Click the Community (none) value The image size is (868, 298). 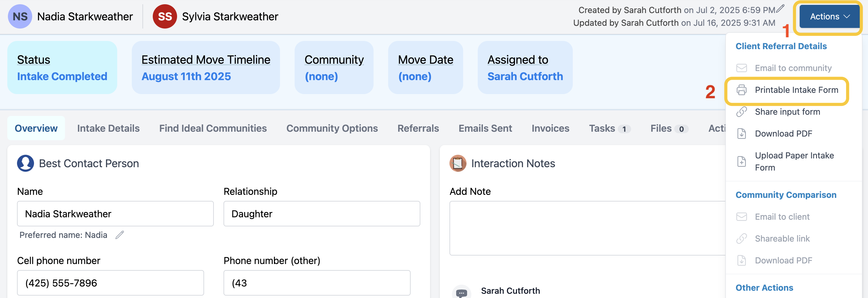tap(321, 76)
